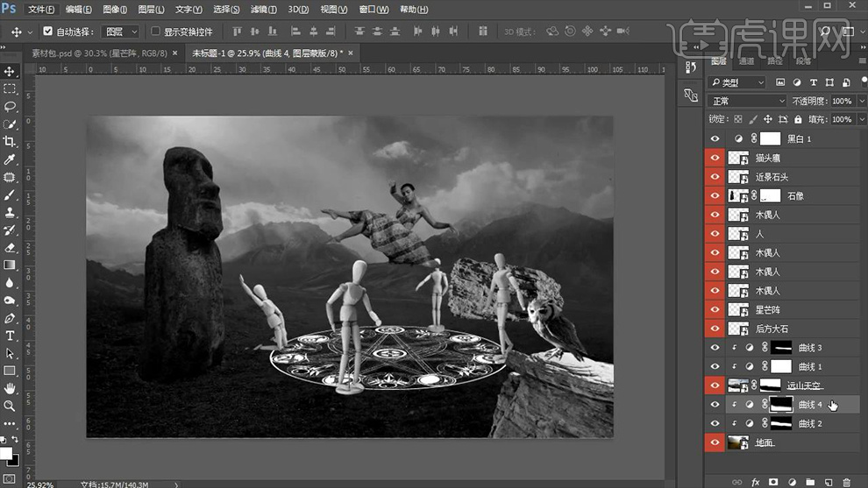Select the Blur tool

(x=10, y=283)
